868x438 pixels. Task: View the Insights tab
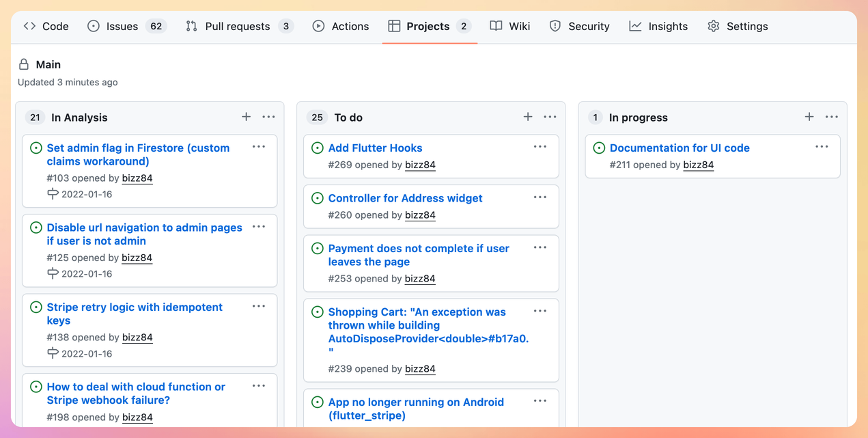click(x=658, y=26)
